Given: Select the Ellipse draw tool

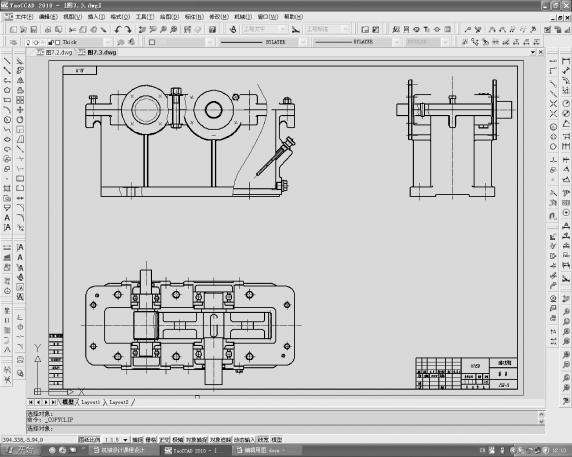Looking at the screenshot, I should click(7, 139).
